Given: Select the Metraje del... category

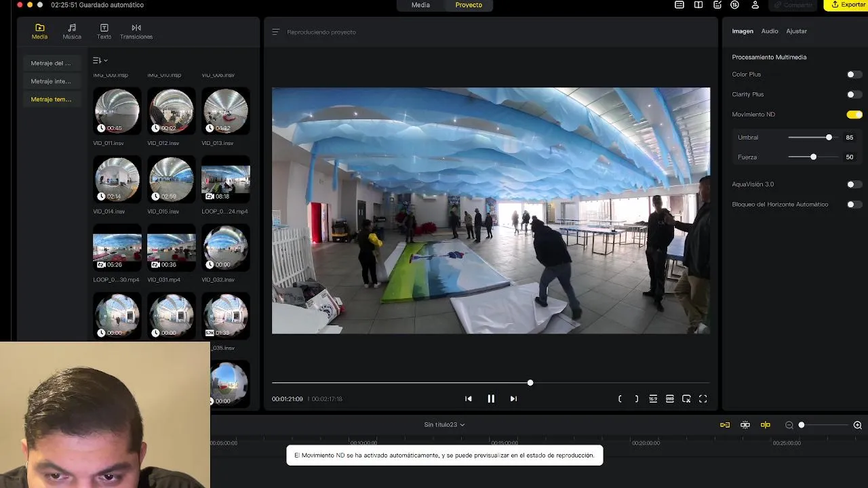Looking at the screenshot, I should (x=51, y=63).
